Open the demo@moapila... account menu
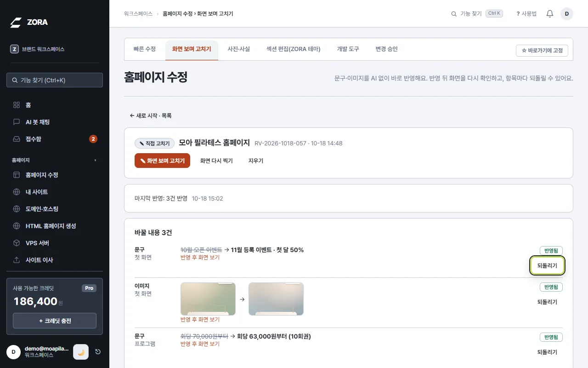The height and width of the screenshot is (368, 588). (x=38, y=352)
